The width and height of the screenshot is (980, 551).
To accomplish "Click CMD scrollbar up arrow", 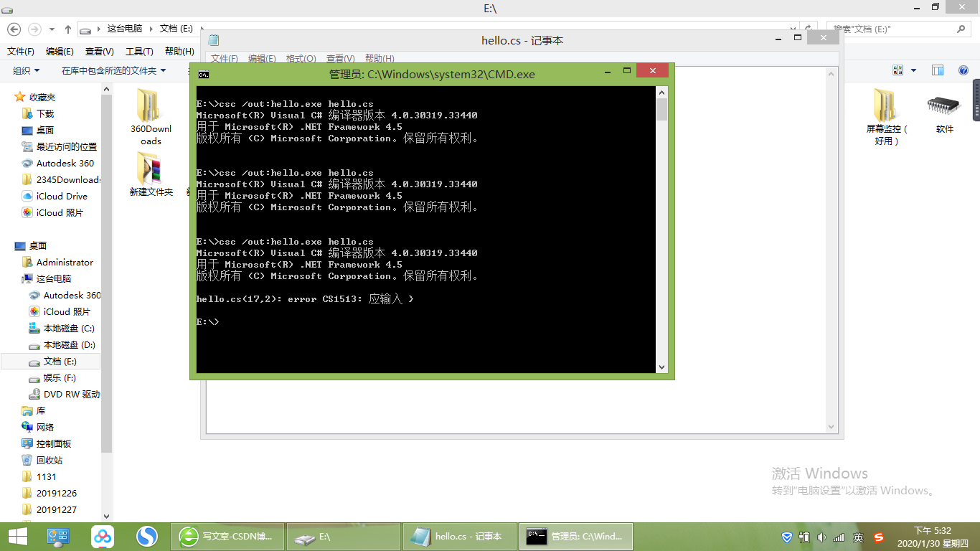I will 661,93.
